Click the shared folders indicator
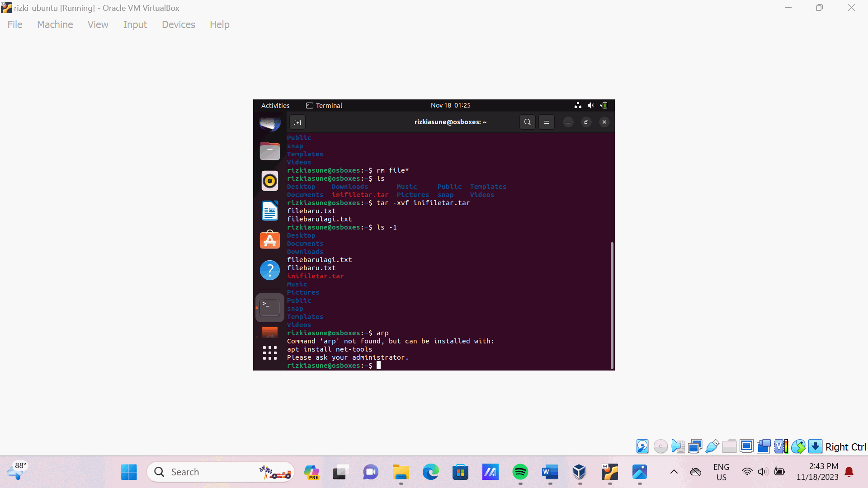This screenshot has height=488, width=868. click(x=729, y=446)
